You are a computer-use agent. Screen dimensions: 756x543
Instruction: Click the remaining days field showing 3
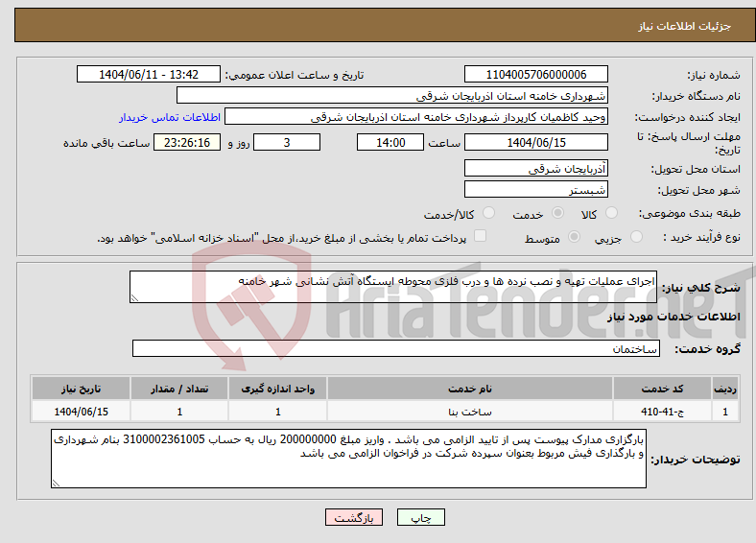pos(287,142)
